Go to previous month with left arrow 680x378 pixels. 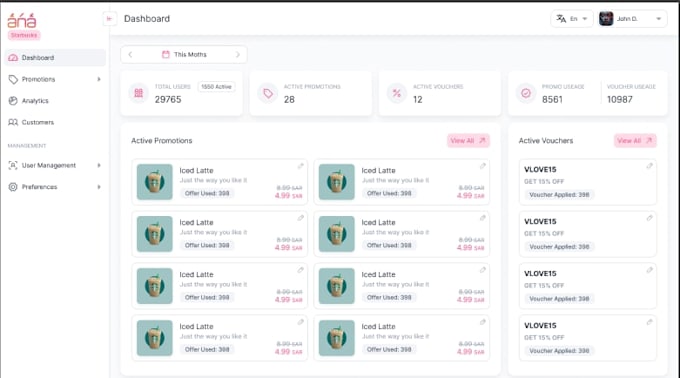coord(130,55)
